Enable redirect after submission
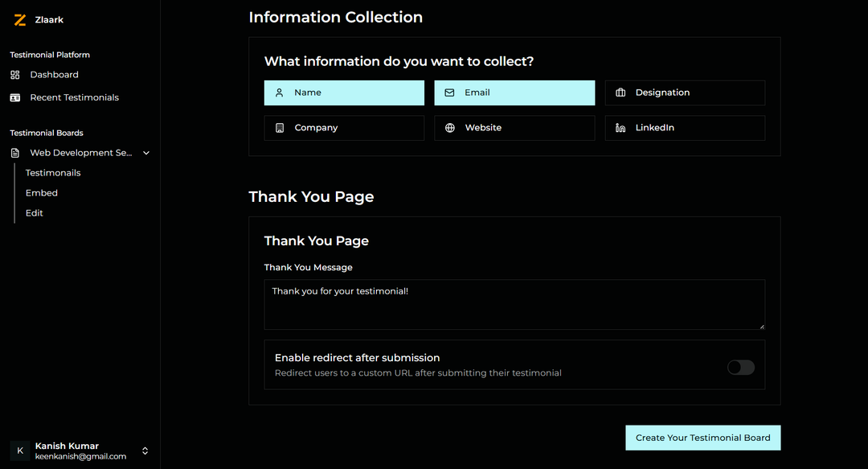The height and width of the screenshot is (469, 868). click(x=740, y=367)
